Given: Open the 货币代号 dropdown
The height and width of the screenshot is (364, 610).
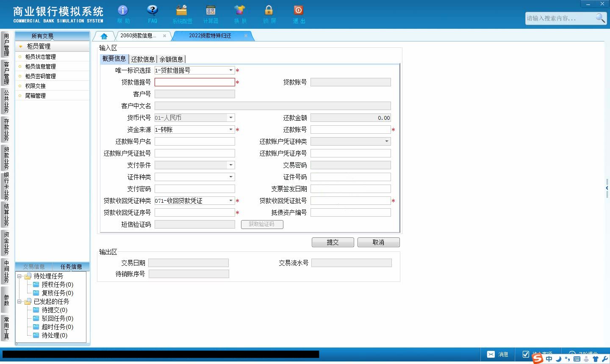Looking at the screenshot, I should tap(231, 118).
